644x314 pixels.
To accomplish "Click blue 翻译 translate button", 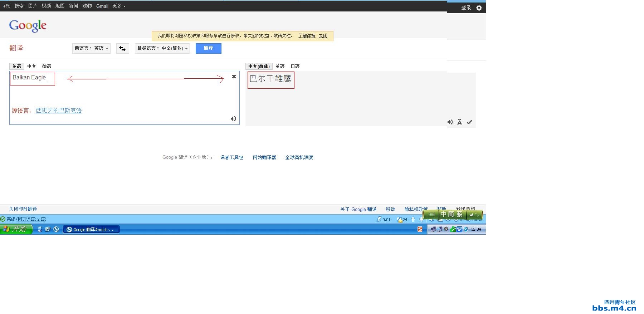I will click(208, 48).
